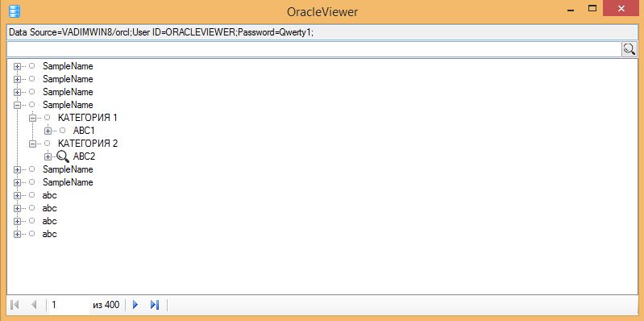Click the OracleViewer window title text
Viewport: 644px width, 321px height.
coord(322,12)
